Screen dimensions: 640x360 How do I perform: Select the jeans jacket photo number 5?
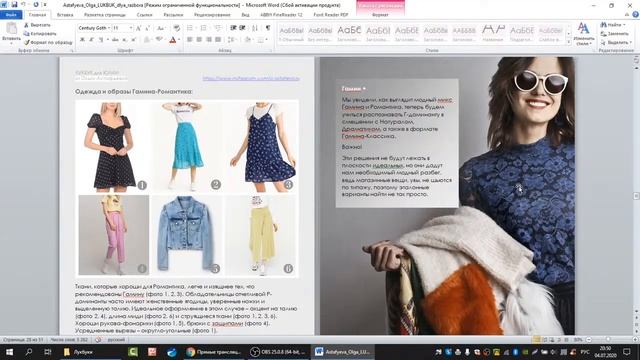coord(187,235)
